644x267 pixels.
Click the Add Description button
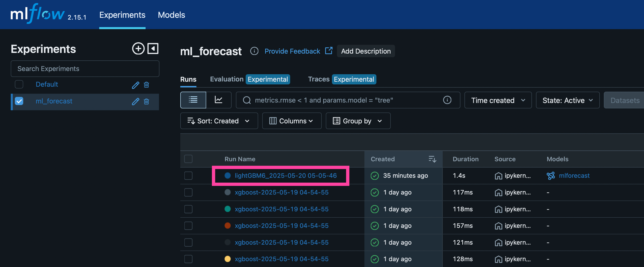click(366, 51)
